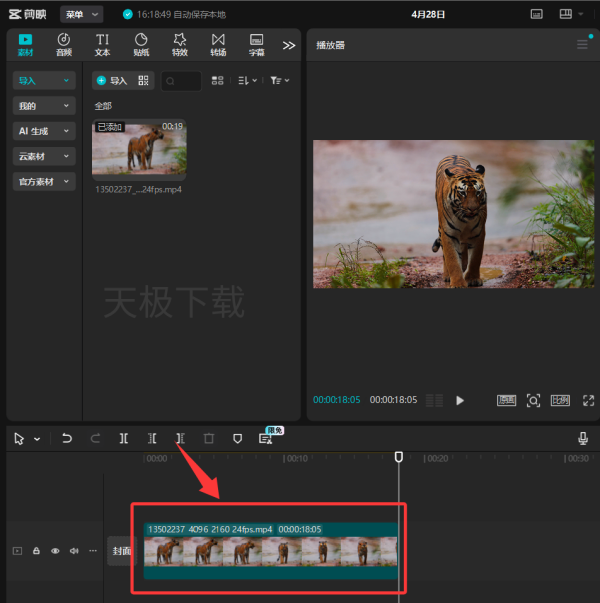Screen dimensions: 600x603
Task: Open the layout switcher icon
Action: [565, 14]
